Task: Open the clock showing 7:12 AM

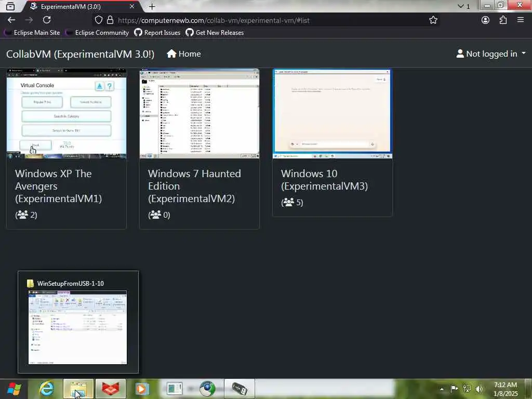Action: [505, 389]
